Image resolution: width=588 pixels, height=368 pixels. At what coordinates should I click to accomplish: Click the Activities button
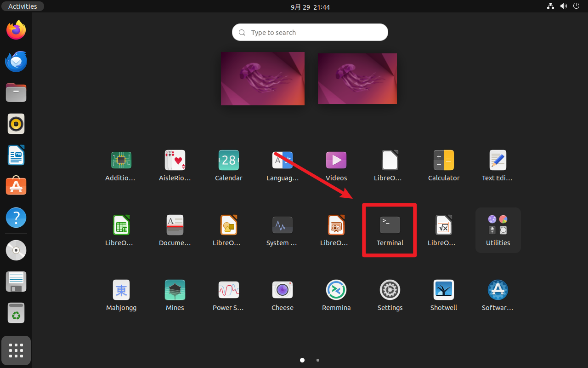coord(23,6)
